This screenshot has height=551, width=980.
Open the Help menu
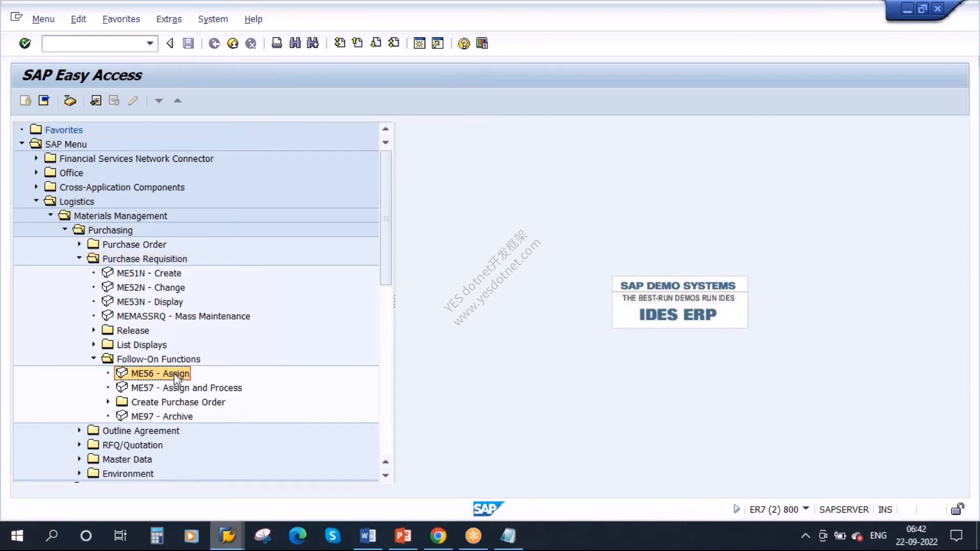point(253,19)
